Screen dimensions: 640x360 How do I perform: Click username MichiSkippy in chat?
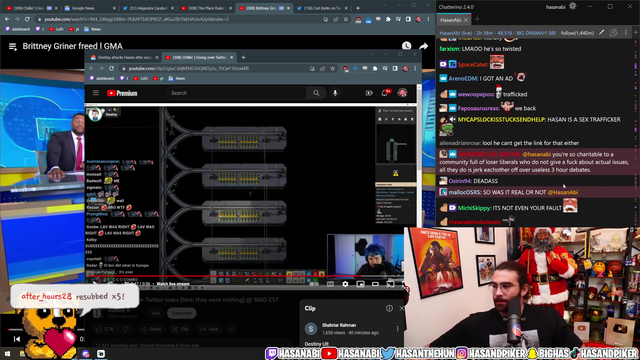click(x=474, y=208)
